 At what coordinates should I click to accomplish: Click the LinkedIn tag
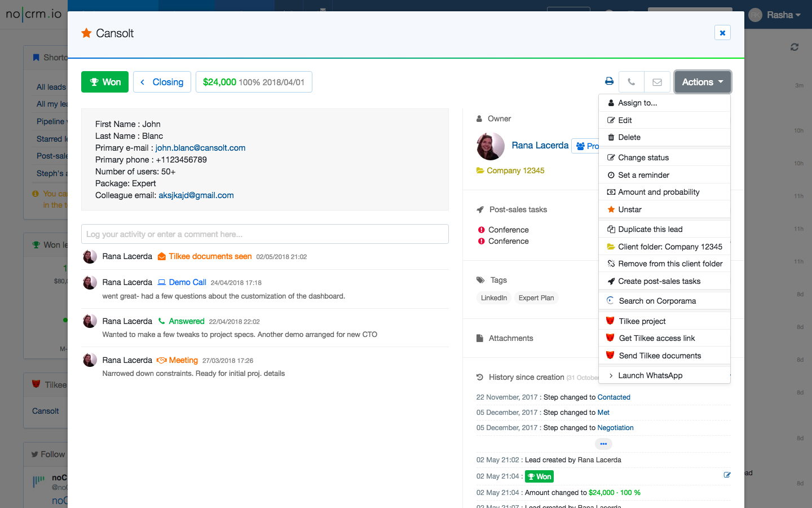click(x=494, y=298)
